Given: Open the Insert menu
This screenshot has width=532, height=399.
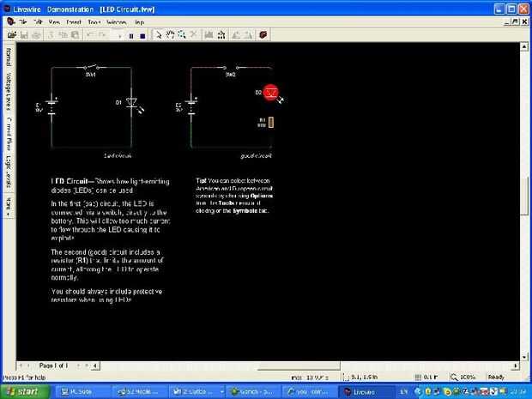Looking at the screenshot, I should coord(74,22).
